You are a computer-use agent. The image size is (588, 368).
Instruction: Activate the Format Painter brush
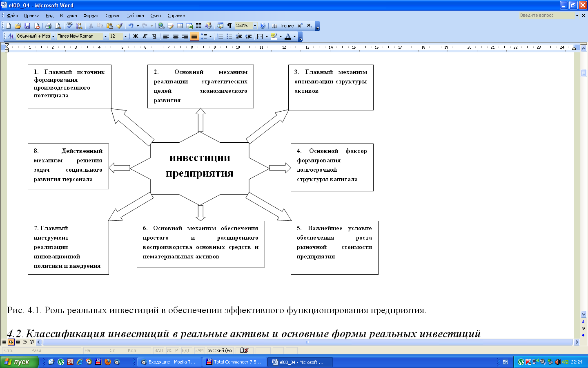pyautogui.click(x=119, y=26)
